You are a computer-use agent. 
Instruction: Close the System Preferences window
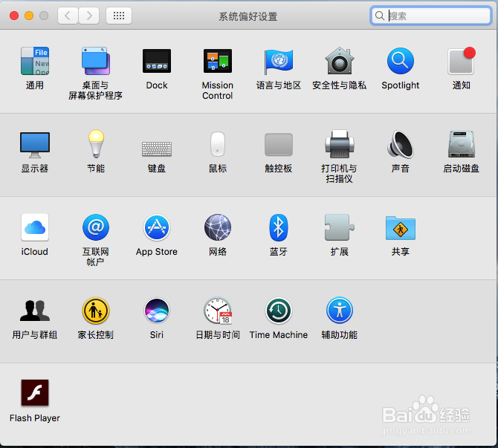pos(14,16)
